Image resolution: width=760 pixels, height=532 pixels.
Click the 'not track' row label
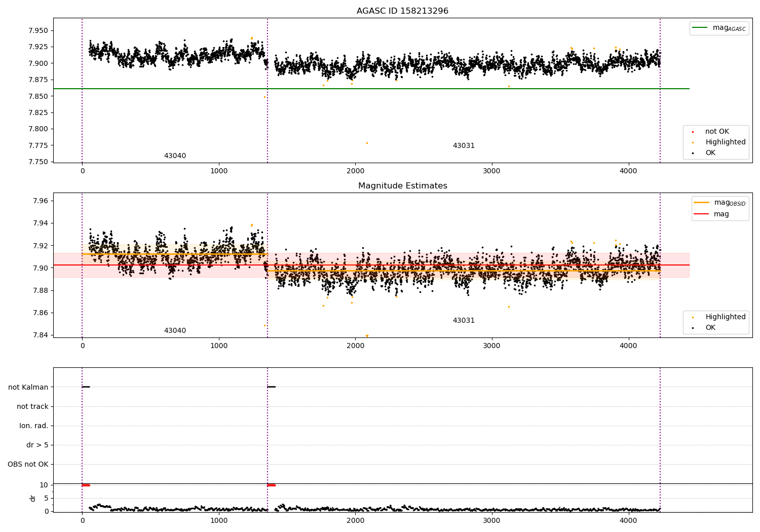coord(32,406)
